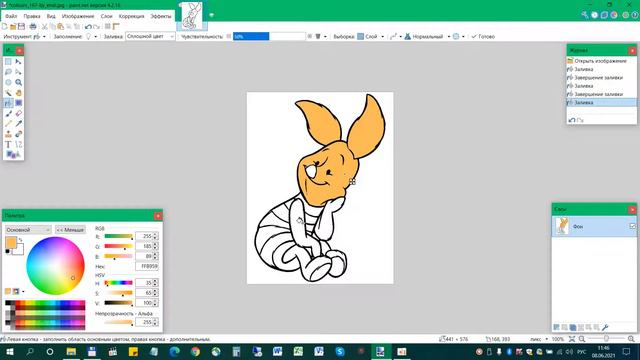Toggle visibility checkbox of Фон layer

click(x=632, y=226)
